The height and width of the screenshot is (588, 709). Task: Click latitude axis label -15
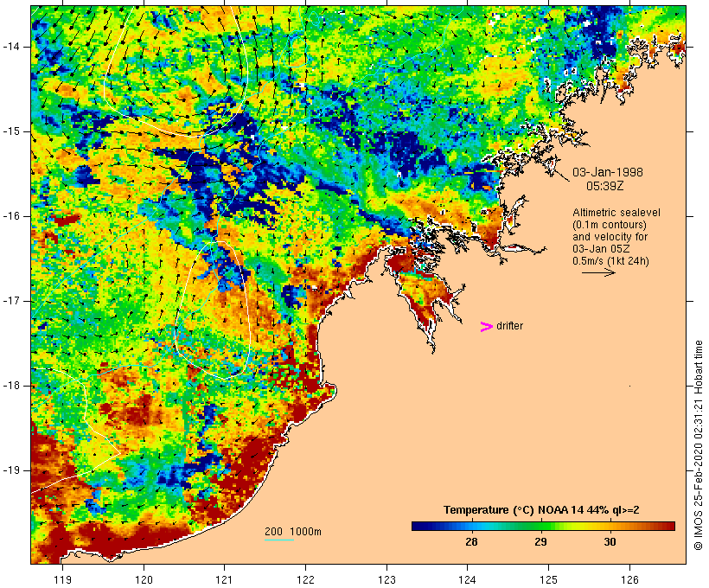point(11,131)
